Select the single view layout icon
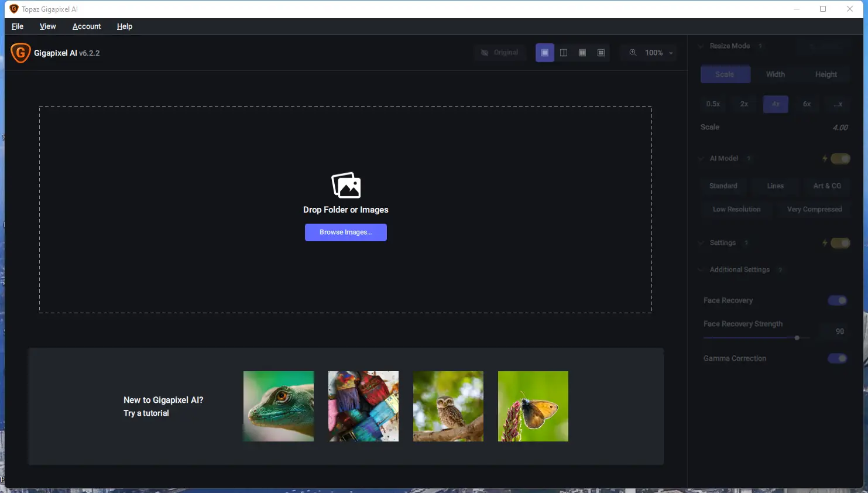 click(x=545, y=53)
